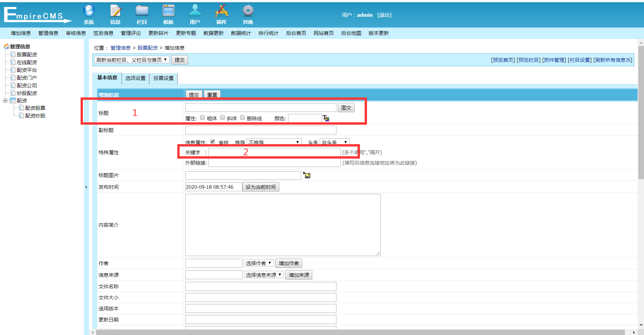
Task: Open the 信息 (Info) notepad icon
Action: [x=115, y=14]
